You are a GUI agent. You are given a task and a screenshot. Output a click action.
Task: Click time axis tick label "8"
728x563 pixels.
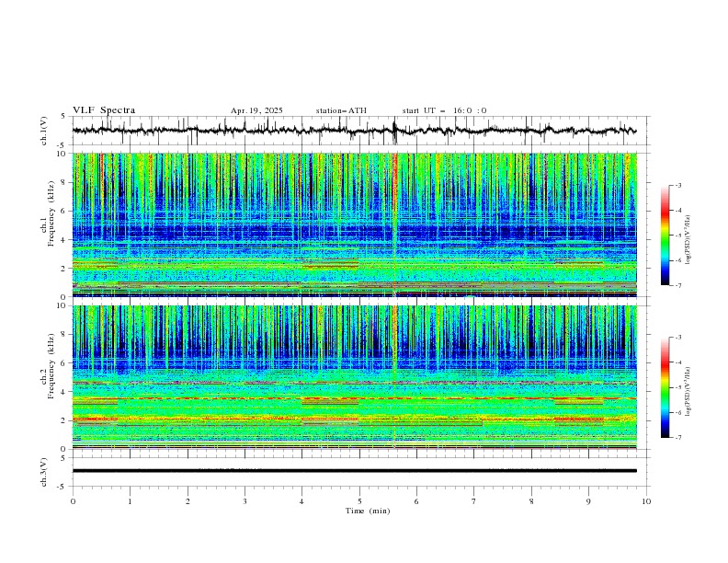click(x=531, y=501)
